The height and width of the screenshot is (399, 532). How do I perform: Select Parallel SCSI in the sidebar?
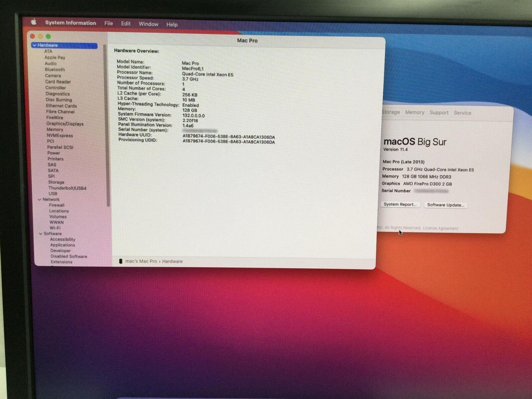(x=60, y=147)
